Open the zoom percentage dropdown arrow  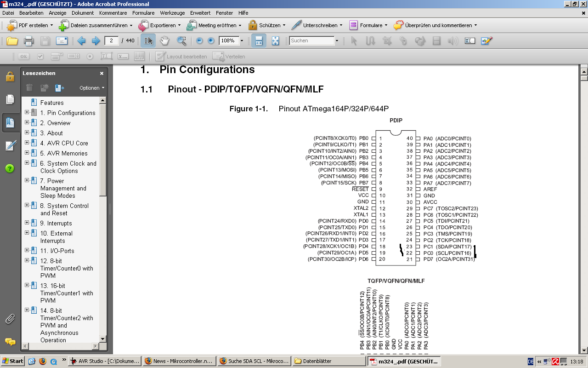point(242,41)
